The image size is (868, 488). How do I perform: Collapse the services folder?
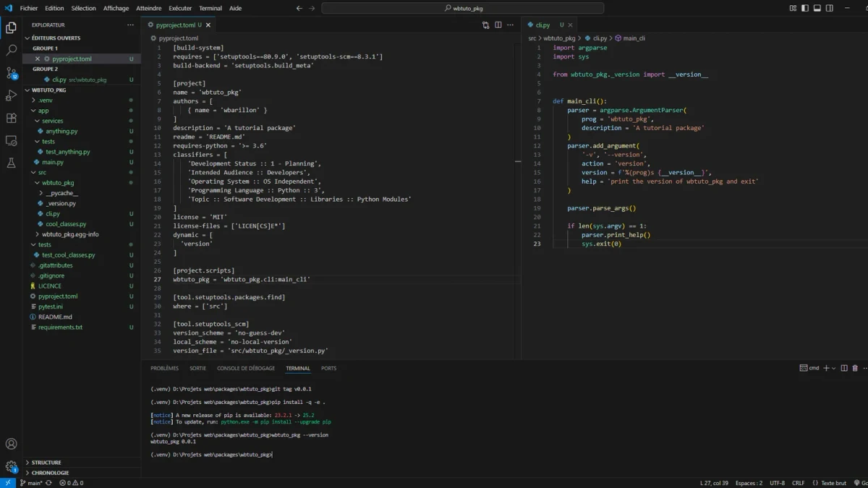coord(82,121)
